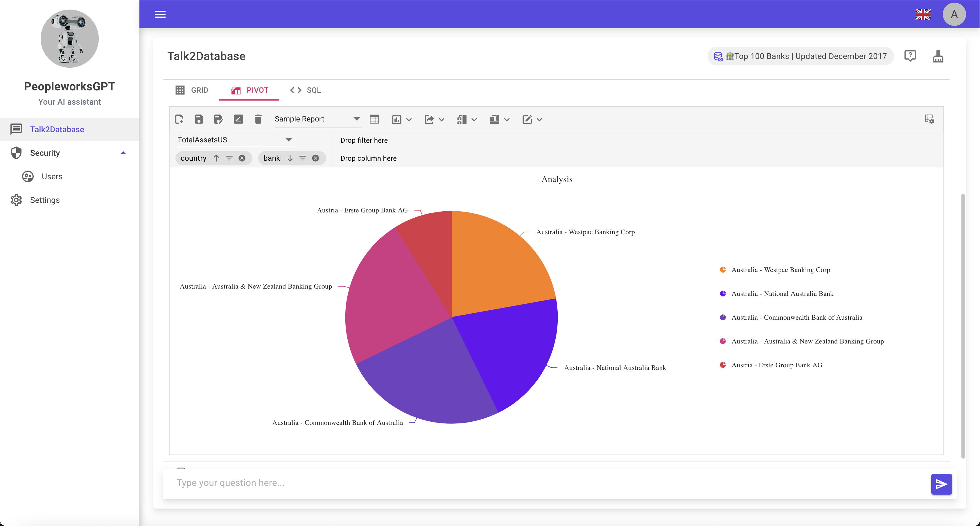This screenshot has height=526, width=980.
Task: Change language via UK flag icon
Action: [923, 15]
